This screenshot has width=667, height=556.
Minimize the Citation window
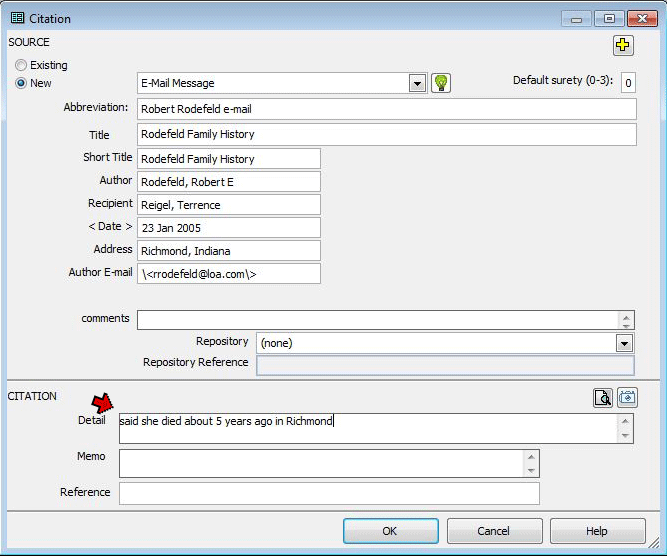576,19
